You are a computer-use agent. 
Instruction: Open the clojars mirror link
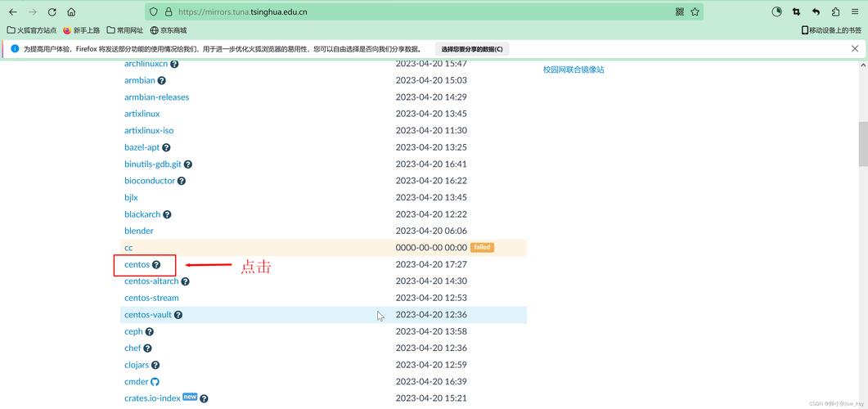(137, 366)
